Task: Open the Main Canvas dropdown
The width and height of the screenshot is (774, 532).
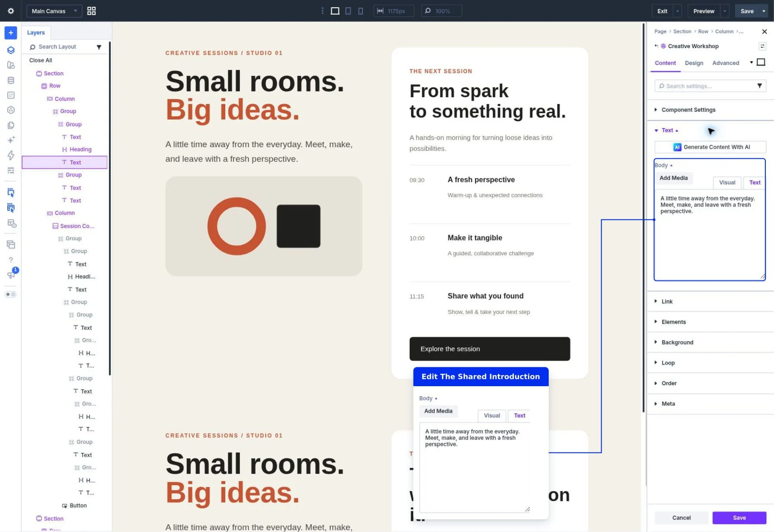Action: (54, 11)
